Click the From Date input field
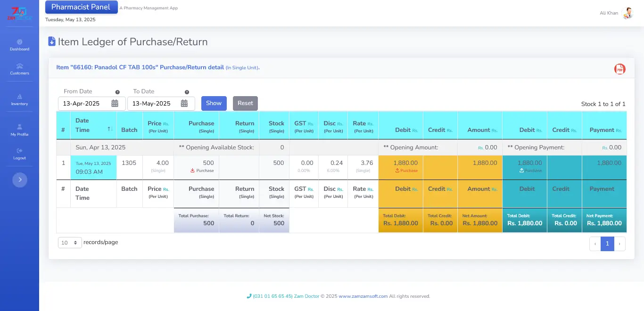The height and width of the screenshot is (311, 644). (x=85, y=104)
